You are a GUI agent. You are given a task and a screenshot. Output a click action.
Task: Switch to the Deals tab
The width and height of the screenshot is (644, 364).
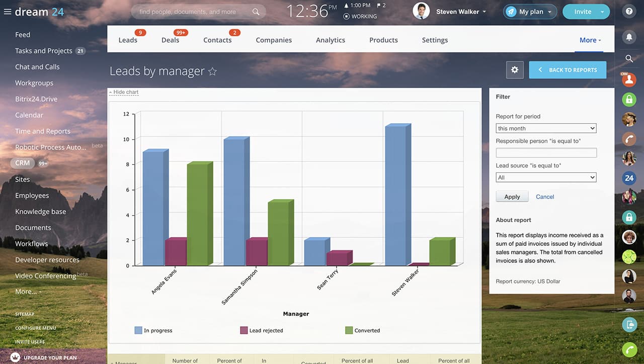(170, 40)
